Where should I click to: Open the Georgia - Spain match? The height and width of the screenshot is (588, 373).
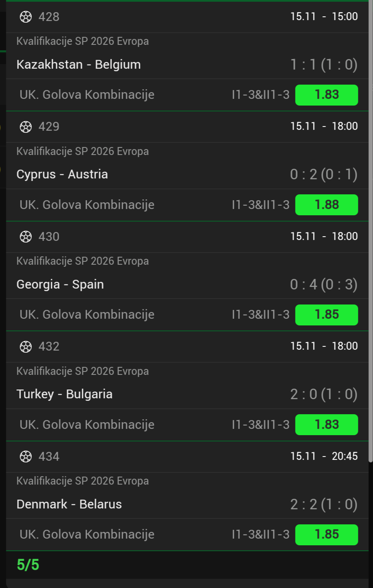tap(60, 284)
